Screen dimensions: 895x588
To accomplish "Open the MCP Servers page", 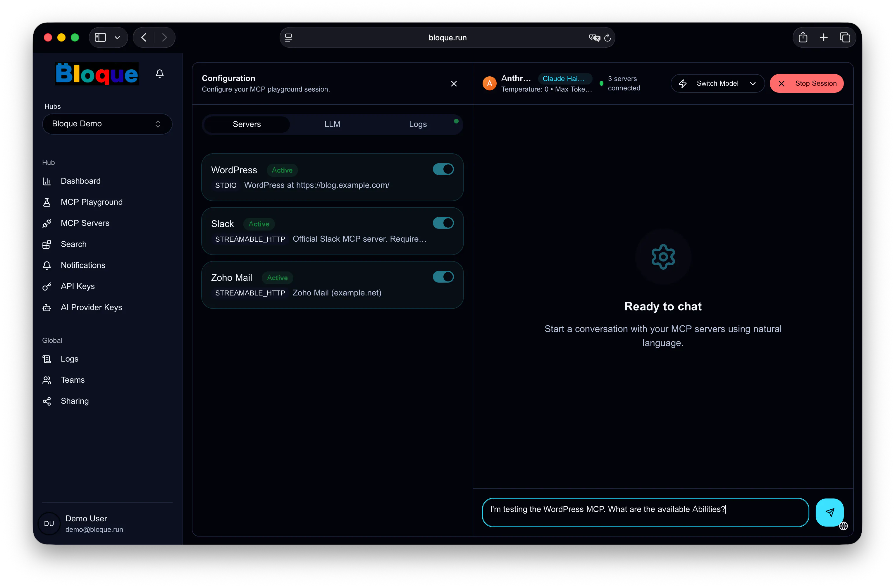I will point(85,223).
